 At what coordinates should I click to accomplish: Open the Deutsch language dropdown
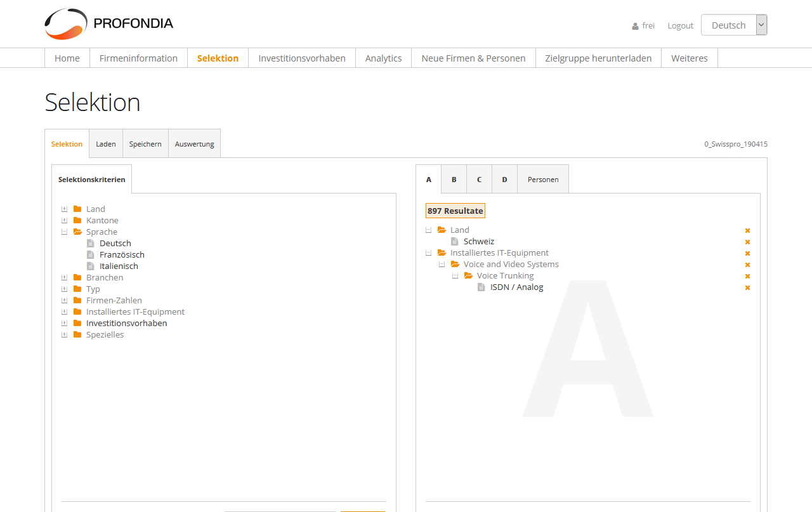tap(733, 25)
